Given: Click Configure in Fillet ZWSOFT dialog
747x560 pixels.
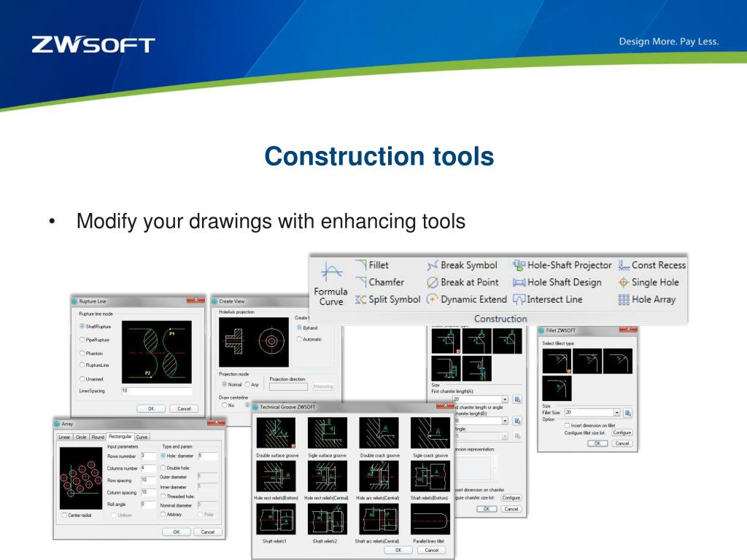Looking at the screenshot, I should pyautogui.click(x=622, y=433).
